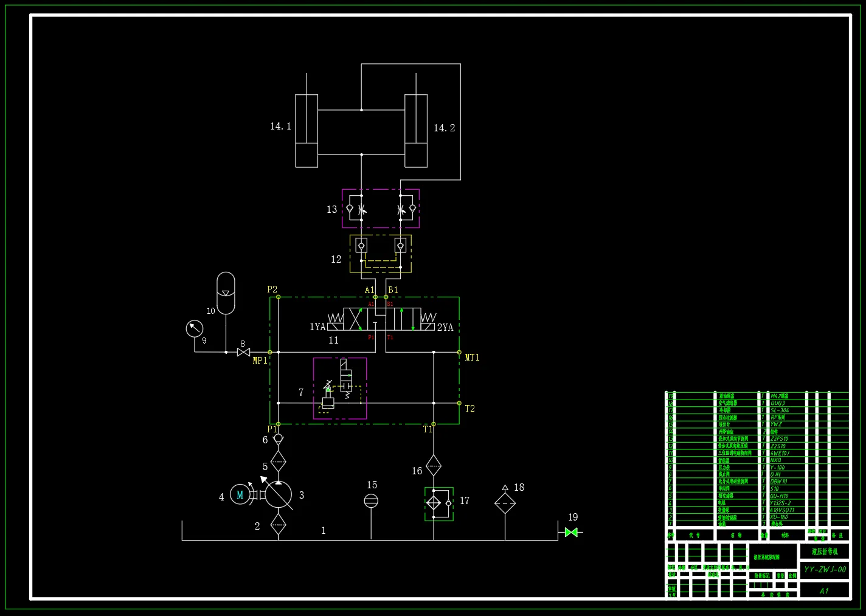This screenshot has height=616, width=866.
Task: Click the directional valve symbol numbered 11
Action: click(x=382, y=319)
